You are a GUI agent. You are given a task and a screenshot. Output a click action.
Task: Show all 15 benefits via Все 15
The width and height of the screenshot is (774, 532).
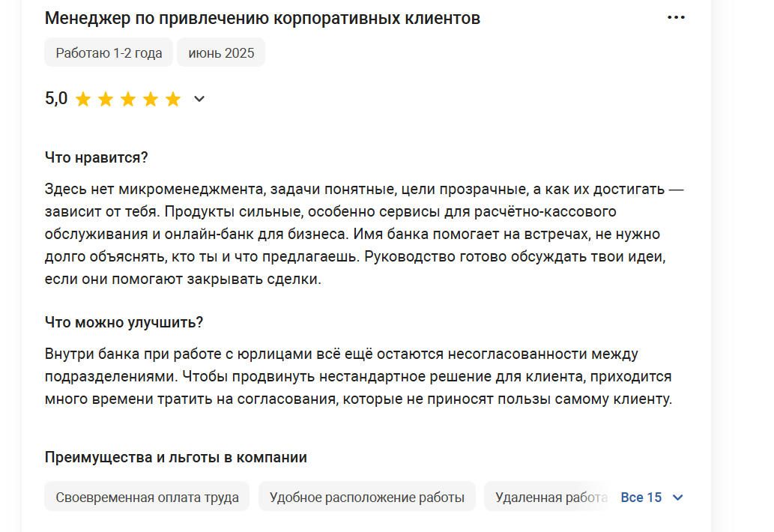coord(641,497)
